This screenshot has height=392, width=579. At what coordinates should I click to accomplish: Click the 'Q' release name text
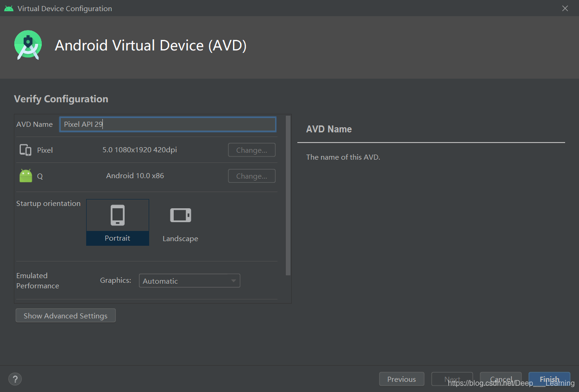(x=40, y=176)
